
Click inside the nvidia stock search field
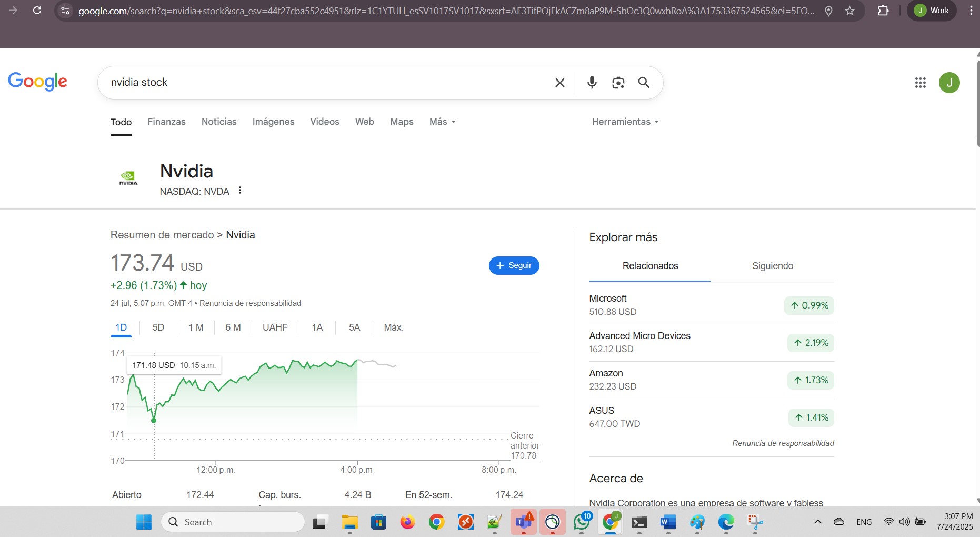click(326, 83)
